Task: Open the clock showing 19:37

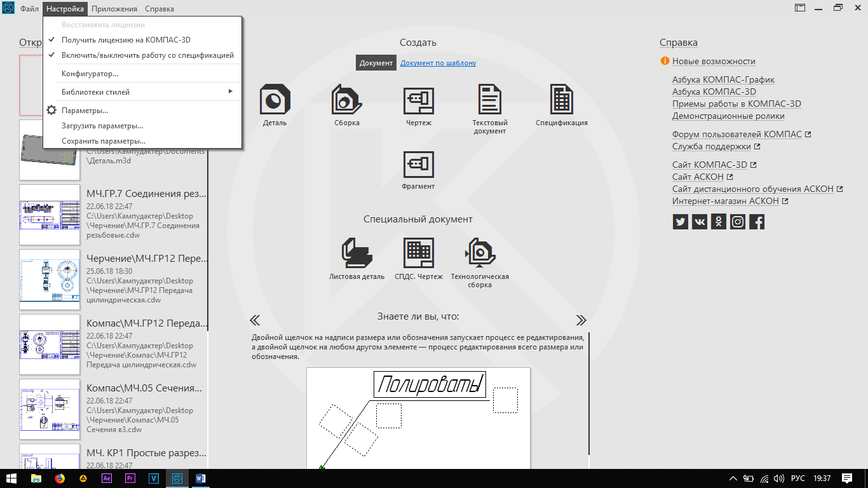Action: click(822, 478)
